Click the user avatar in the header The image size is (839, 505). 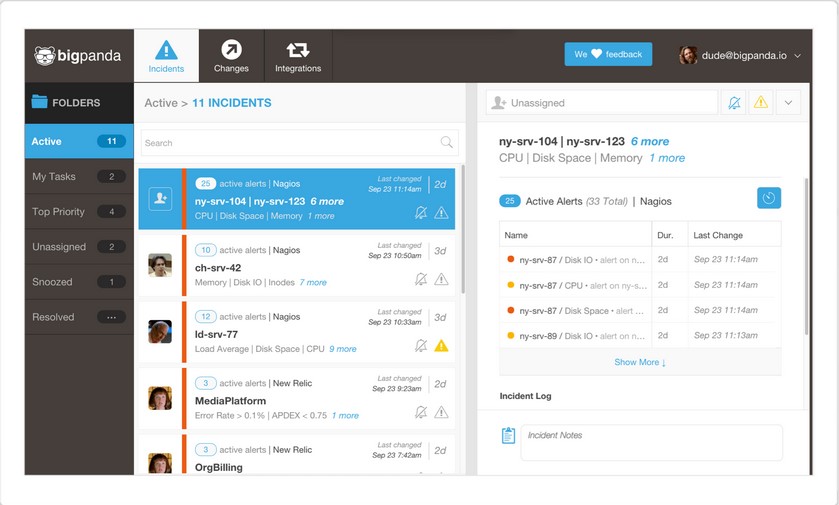point(688,55)
